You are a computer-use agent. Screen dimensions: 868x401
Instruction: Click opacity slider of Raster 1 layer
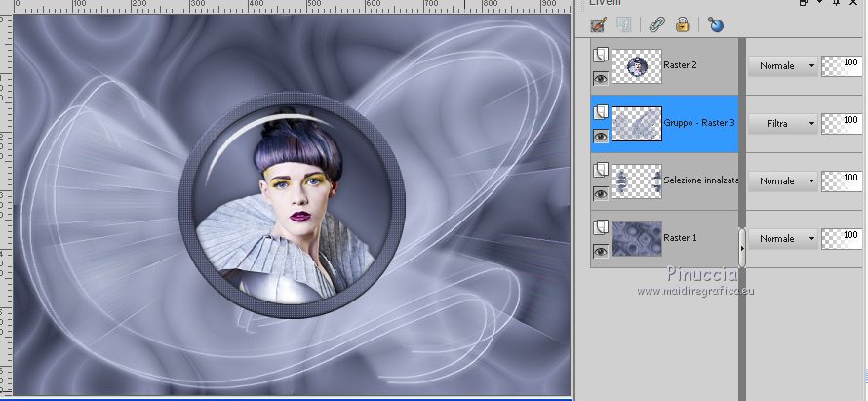(842, 239)
